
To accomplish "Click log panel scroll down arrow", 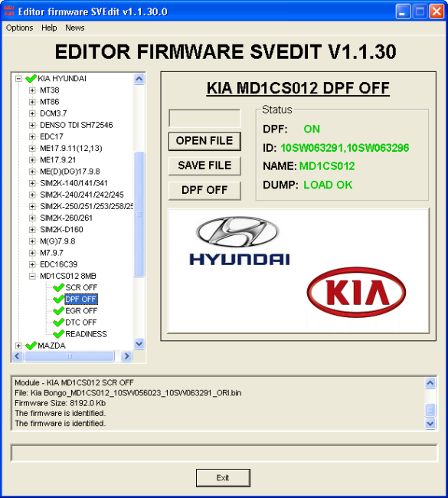I will [x=430, y=424].
